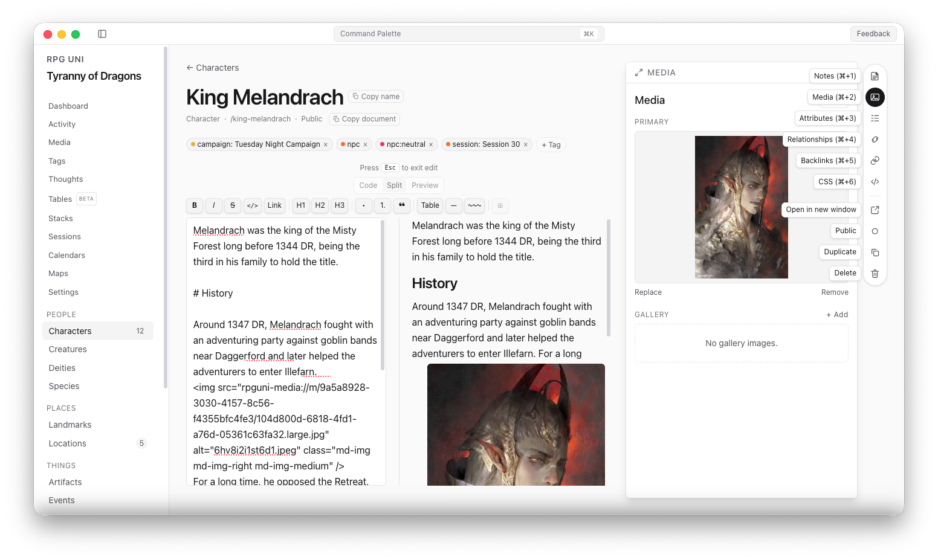This screenshot has height=560, width=938.
Task: Remove the npc:neutral tag
Action: coord(431,144)
